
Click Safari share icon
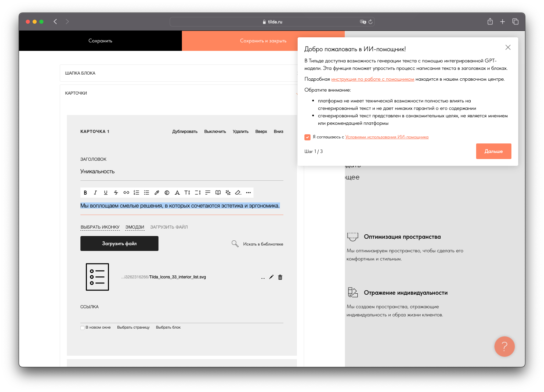click(x=490, y=22)
